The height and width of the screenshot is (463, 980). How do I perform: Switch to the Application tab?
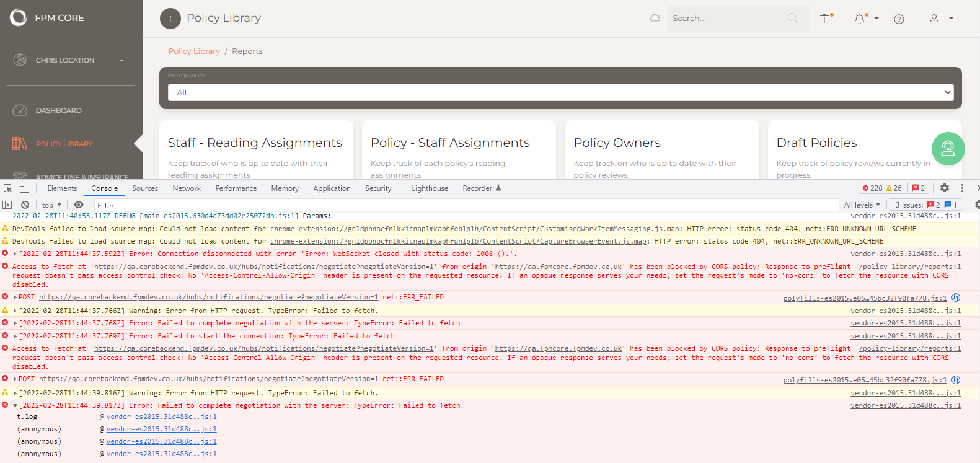(332, 188)
